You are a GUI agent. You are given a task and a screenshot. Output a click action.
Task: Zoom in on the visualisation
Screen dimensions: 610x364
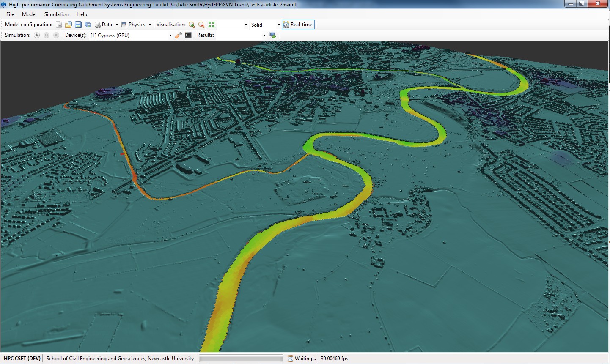[x=192, y=25]
